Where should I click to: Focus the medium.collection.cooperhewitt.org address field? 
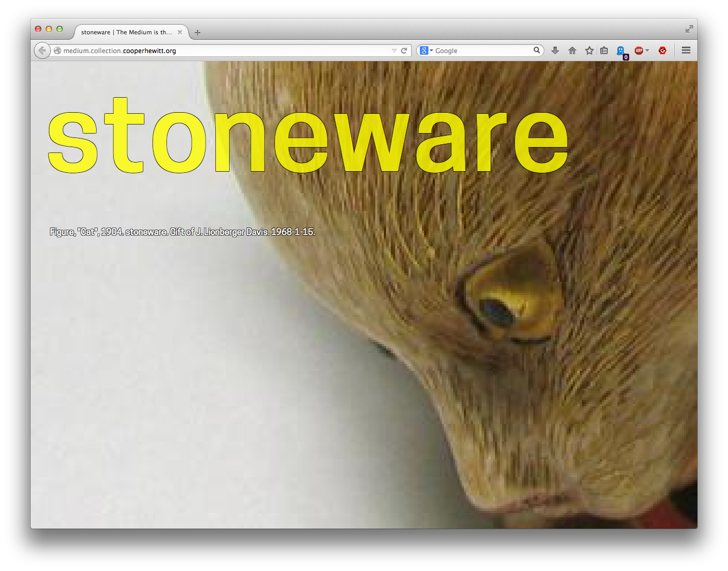click(x=225, y=50)
